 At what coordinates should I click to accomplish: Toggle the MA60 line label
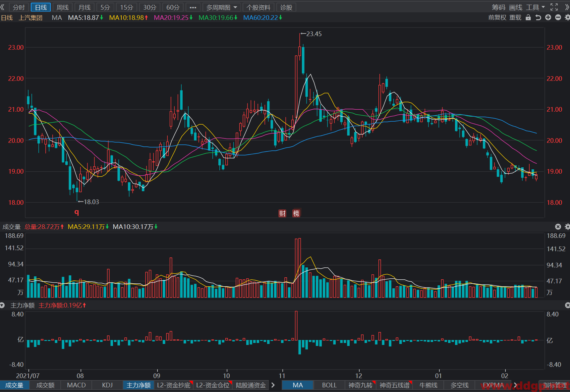click(263, 18)
